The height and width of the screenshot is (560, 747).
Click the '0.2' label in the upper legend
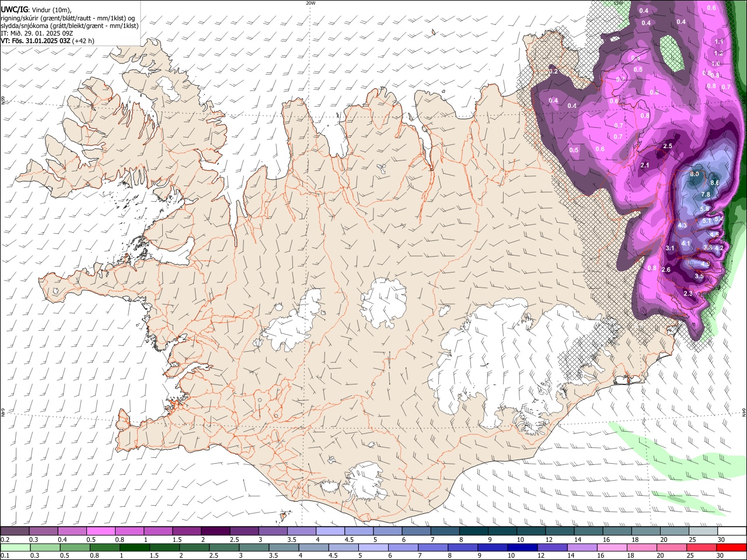click(5, 540)
